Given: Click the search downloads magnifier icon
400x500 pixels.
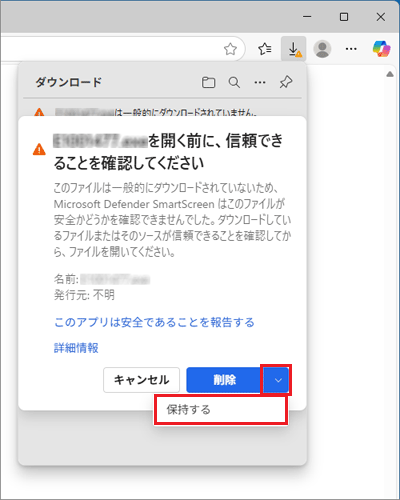Looking at the screenshot, I should pyautogui.click(x=234, y=82).
